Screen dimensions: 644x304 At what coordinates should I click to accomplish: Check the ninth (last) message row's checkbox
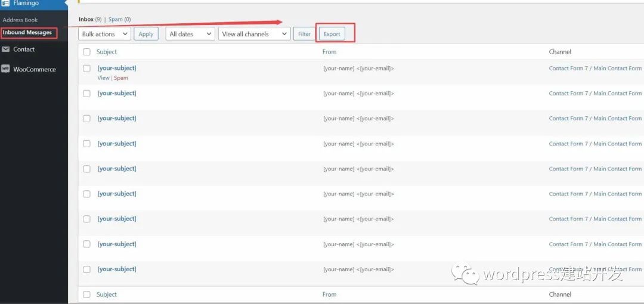point(86,269)
